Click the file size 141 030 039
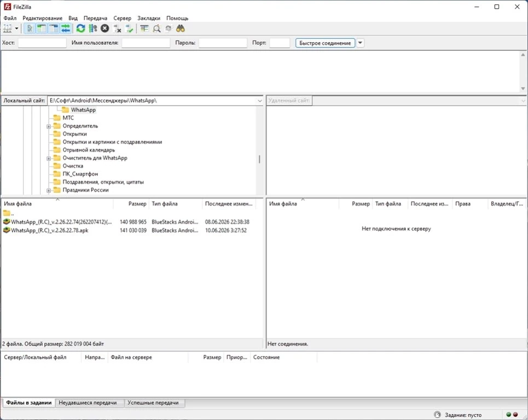Viewport: 528px width, 420px height. pos(133,230)
